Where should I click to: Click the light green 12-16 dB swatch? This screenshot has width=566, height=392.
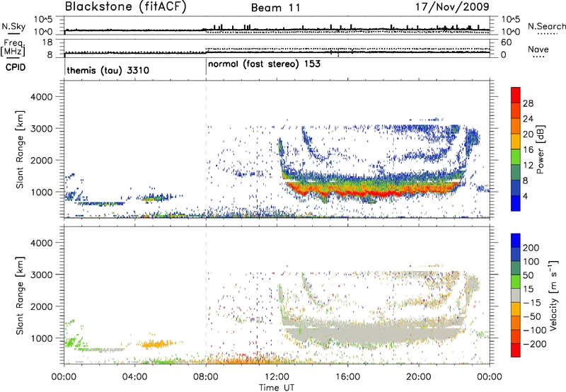tap(516, 156)
